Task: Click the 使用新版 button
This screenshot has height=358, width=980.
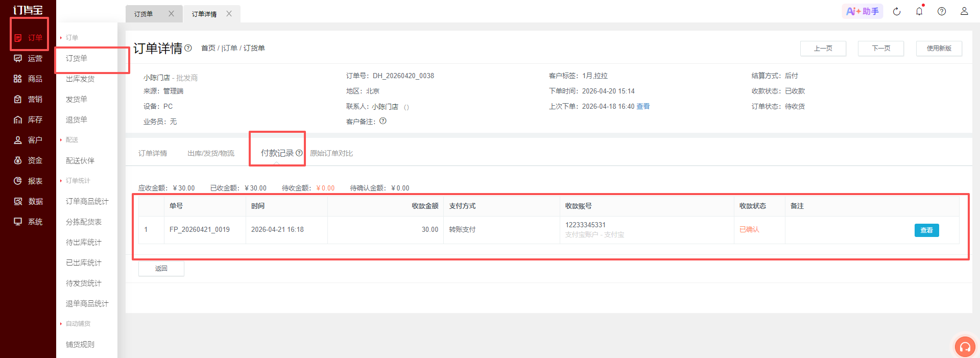Action: click(939, 49)
